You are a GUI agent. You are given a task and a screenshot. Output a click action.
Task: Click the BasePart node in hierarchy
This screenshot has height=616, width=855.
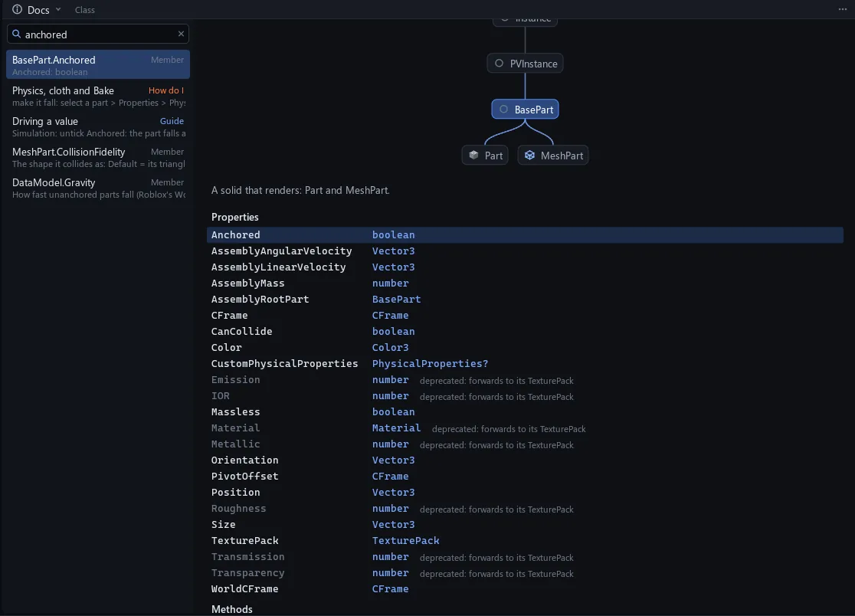[x=525, y=109]
